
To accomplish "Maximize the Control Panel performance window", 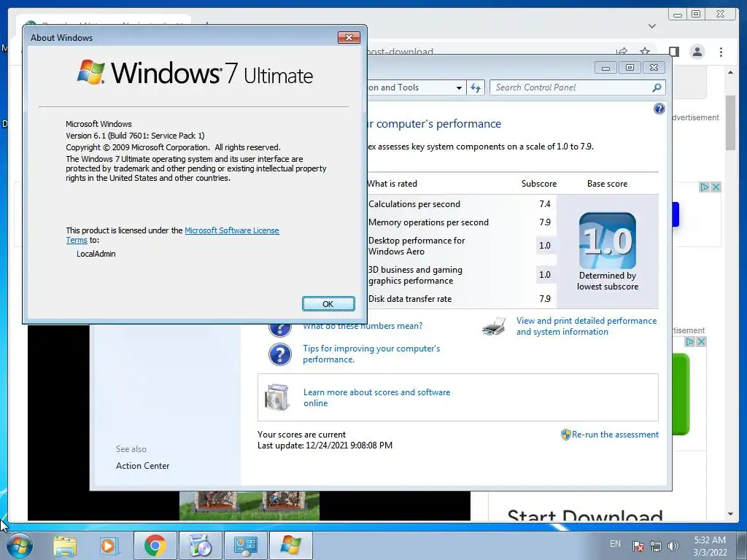I will 630,68.
